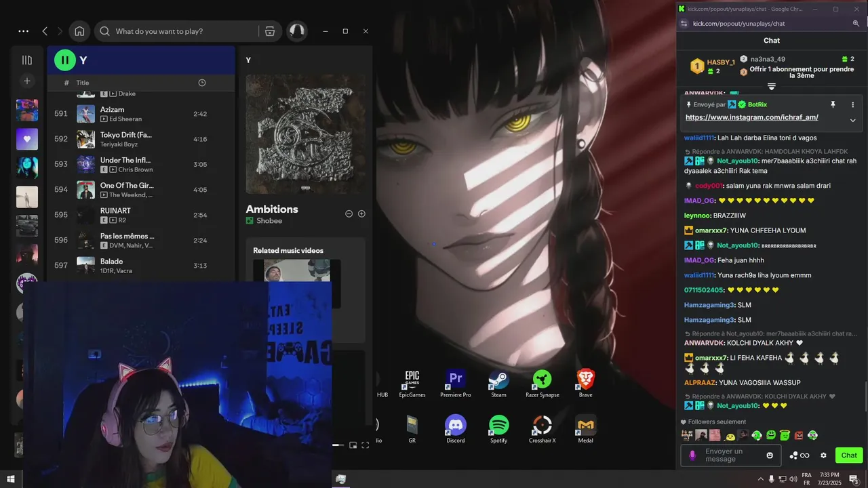Send message with green Chat button

click(849, 455)
